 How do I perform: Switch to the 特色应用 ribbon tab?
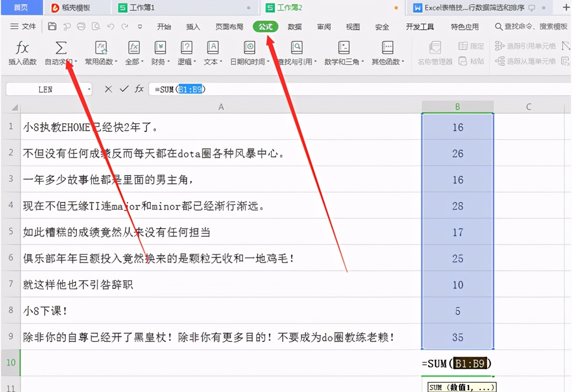point(465,27)
